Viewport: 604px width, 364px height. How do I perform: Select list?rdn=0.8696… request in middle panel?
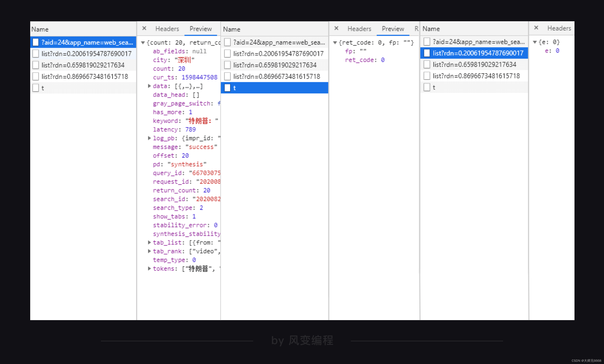(275, 77)
